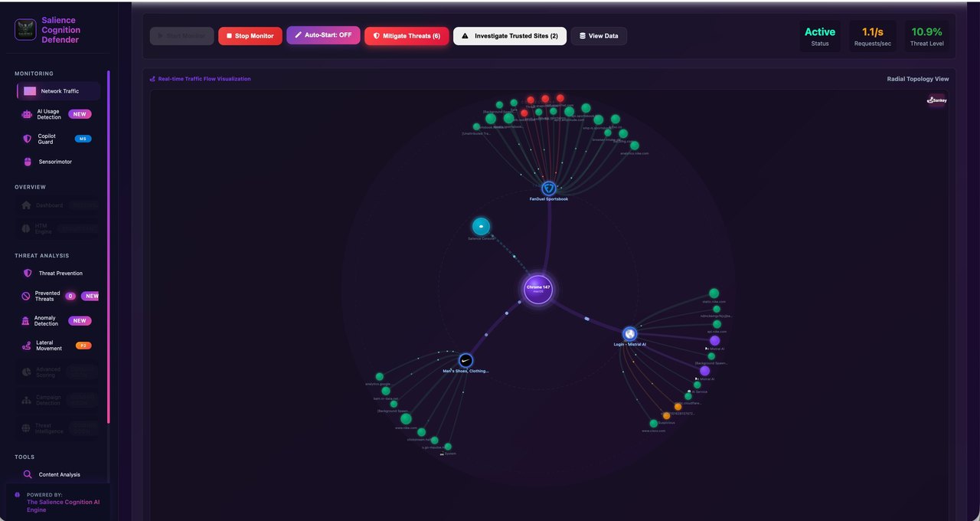Click the analytics.nike.com green node

634,146
